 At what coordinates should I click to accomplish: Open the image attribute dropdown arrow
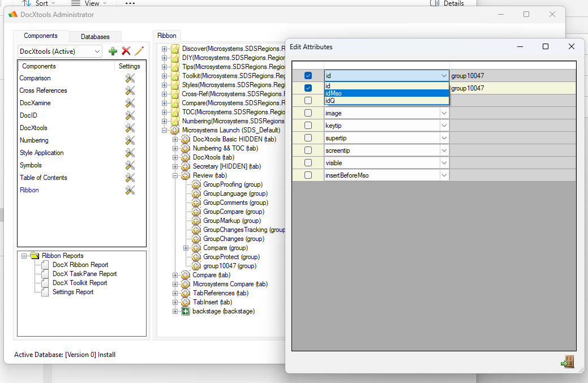coord(444,113)
